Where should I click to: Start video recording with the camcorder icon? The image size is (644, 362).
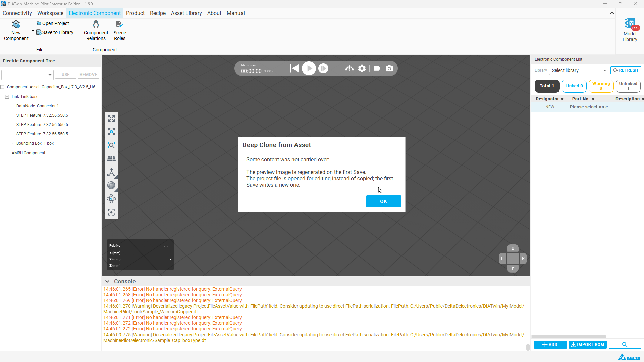[x=377, y=68]
